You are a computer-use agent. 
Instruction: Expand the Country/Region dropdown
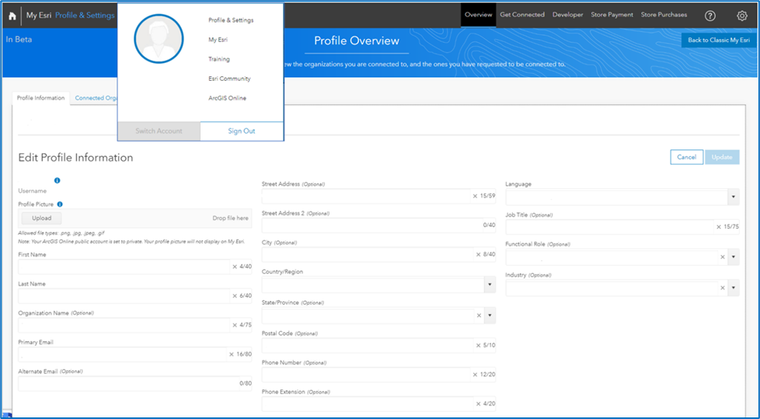tap(490, 285)
